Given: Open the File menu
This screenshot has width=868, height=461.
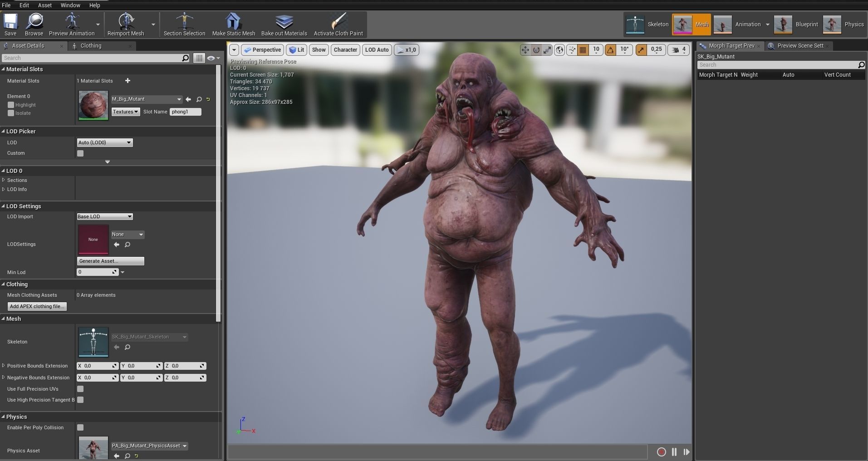Looking at the screenshot, I should [6, 5].
